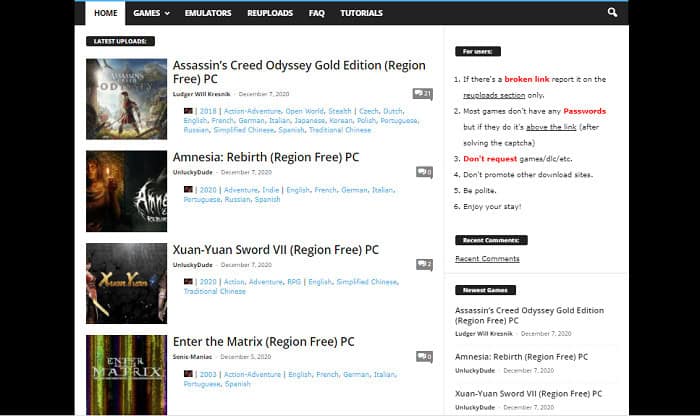Screen dimensions: 700x416
Task: Open Enter the Matrix (Region Free) PC title
Action: coord(263,342)
